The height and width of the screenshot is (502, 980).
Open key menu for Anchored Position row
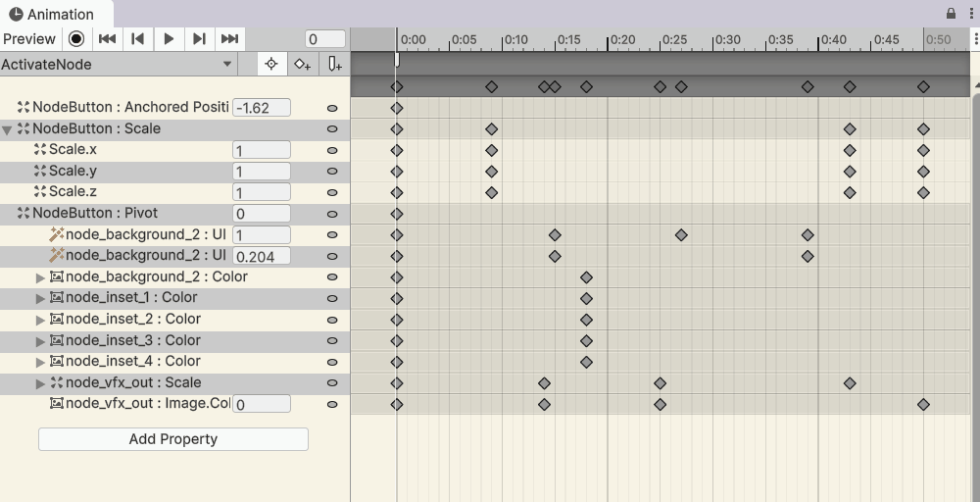tap(332, 108)
